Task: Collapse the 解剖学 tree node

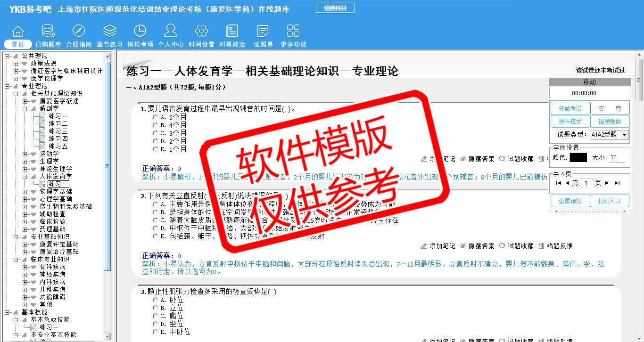Action: 25,109
